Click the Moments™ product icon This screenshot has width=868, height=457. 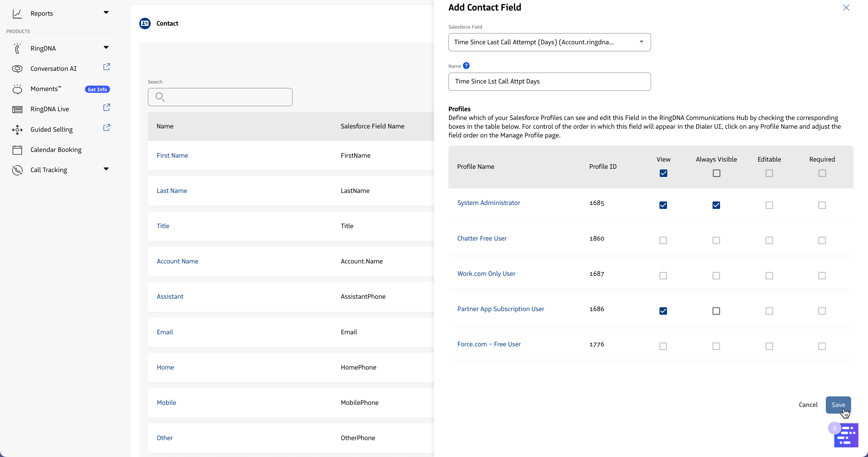click(x=17, y=89)
